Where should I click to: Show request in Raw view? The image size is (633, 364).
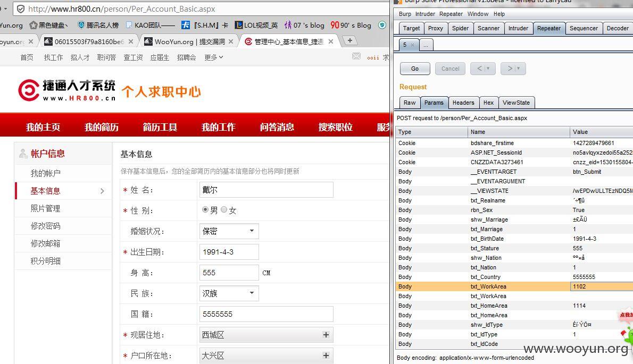[x=410, y=103]
